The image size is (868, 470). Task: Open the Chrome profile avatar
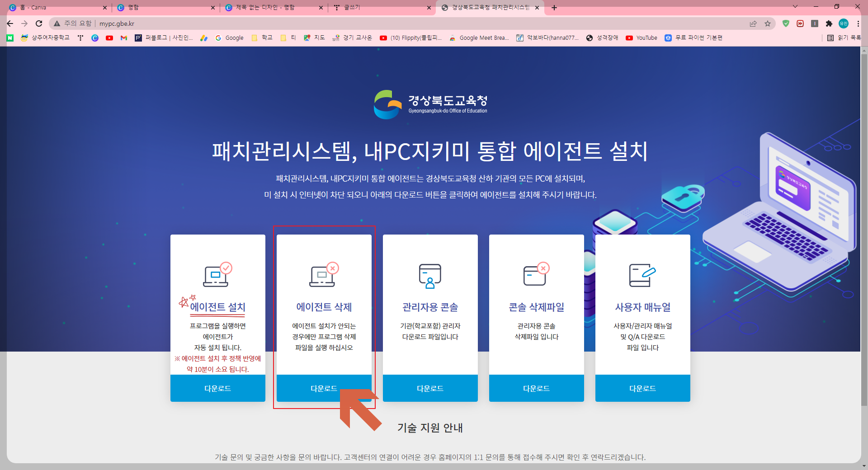843,23
